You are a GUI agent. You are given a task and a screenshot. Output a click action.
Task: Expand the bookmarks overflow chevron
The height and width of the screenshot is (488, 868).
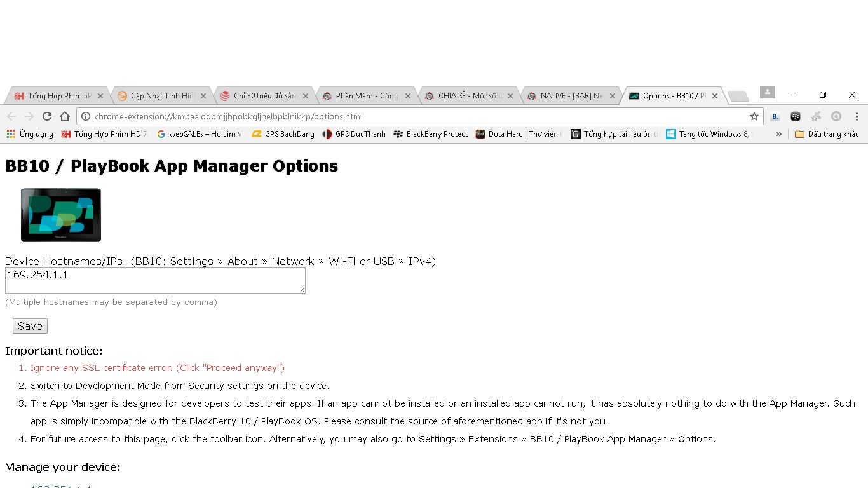pyautogui.click(x=778, y=134)
